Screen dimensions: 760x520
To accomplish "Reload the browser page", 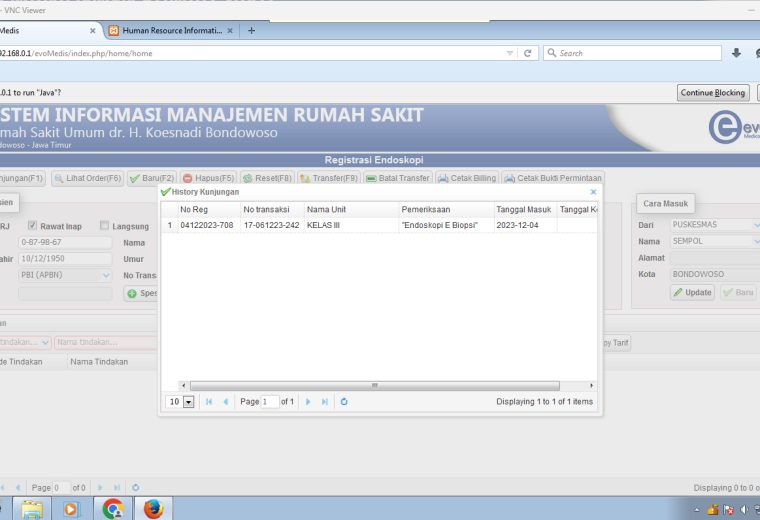I will (528, 53).
